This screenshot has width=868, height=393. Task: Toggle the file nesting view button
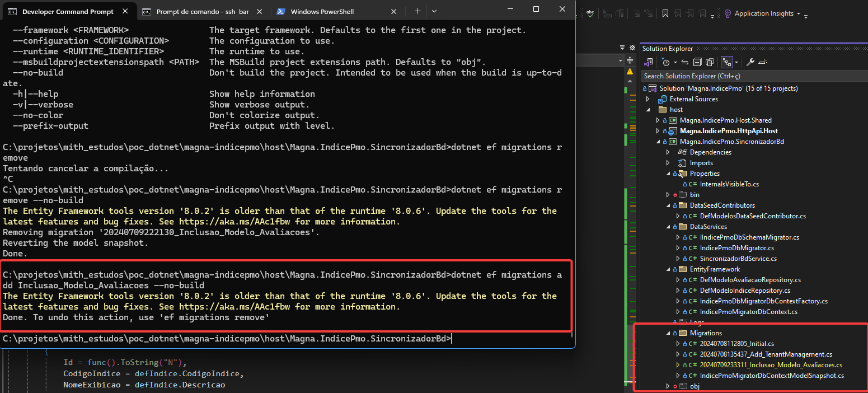[x=726, y=62]
